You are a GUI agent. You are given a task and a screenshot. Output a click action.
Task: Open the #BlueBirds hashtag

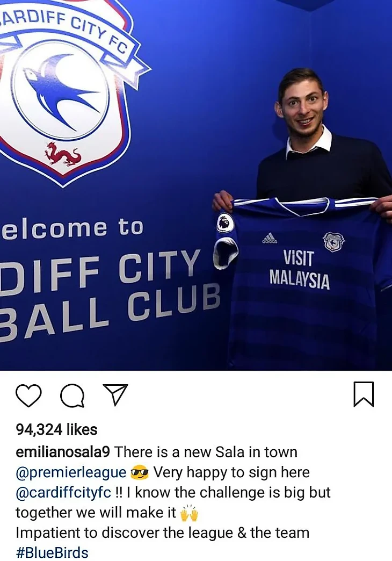click(52, 552)
